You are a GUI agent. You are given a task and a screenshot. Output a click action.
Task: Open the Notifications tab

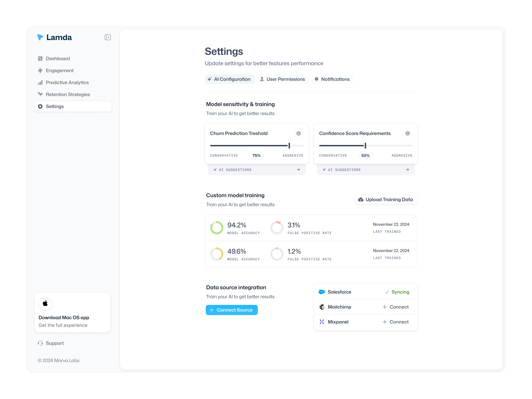pyautogui.click(x=333, y=79)
